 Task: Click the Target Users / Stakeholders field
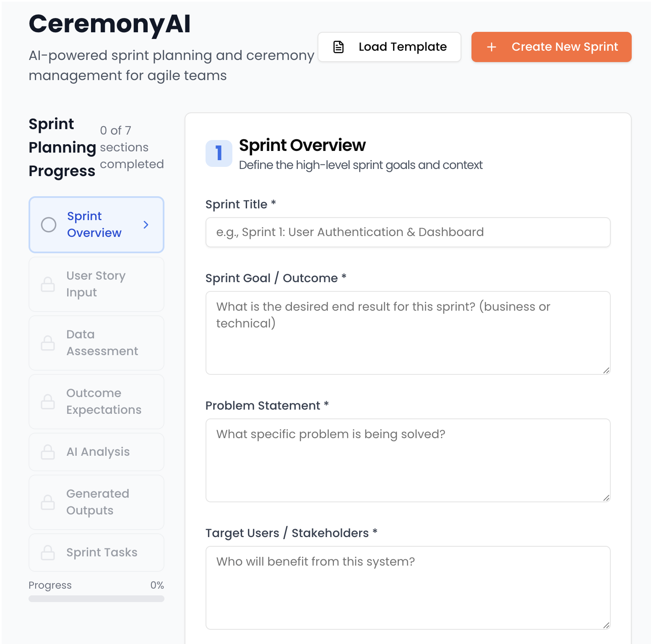pyautogui.click(x=408, y=587)
